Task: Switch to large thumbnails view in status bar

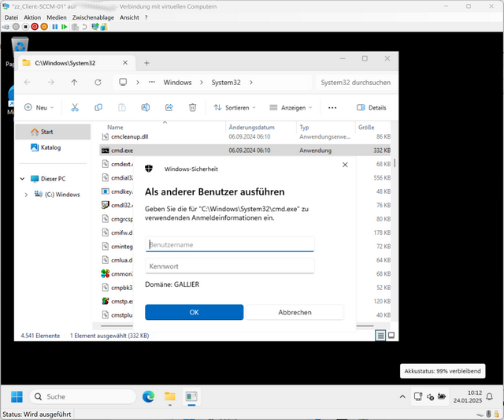Action: click(x=391, y=336)
